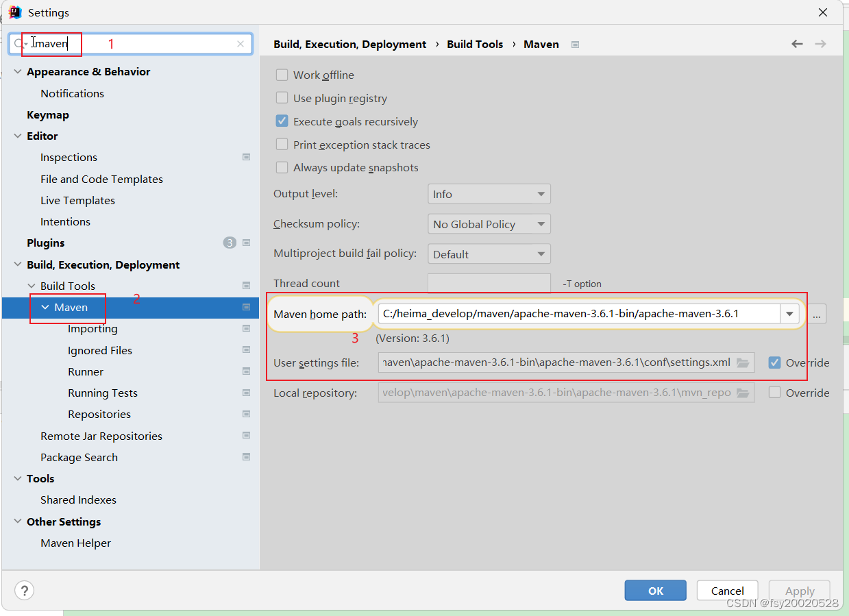
Task: Open the Keymap settings page
Action: [48, 114]
